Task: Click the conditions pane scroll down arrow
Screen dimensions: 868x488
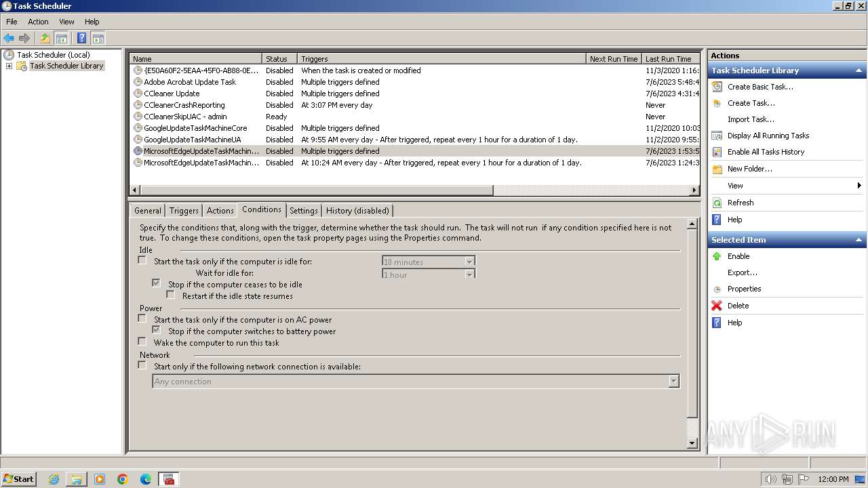Action: [692, 443]
